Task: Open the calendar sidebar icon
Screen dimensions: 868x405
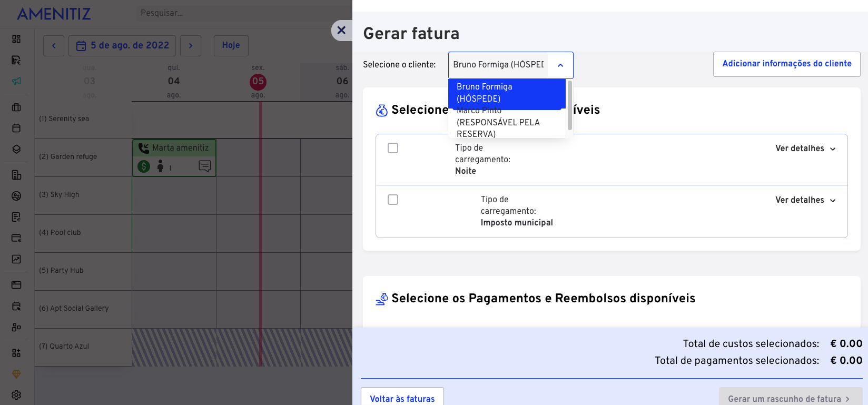Action: click(16, 128)
